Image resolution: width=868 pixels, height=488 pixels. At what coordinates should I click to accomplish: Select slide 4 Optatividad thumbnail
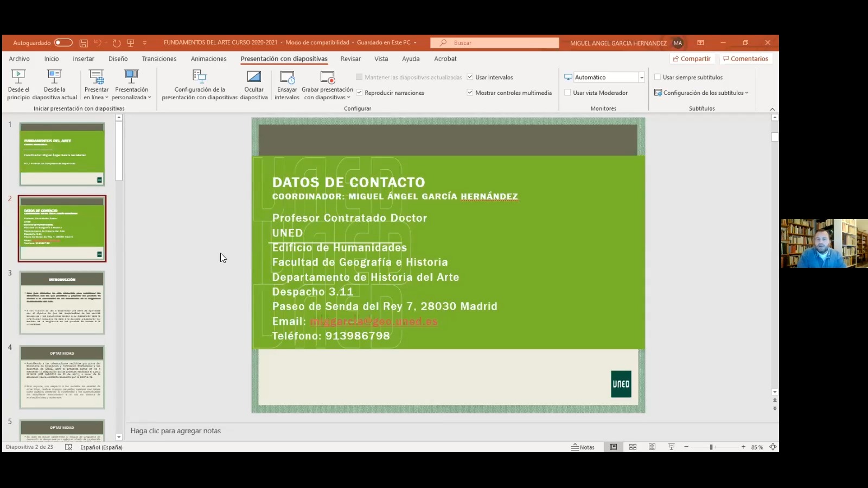coord(62,377)
